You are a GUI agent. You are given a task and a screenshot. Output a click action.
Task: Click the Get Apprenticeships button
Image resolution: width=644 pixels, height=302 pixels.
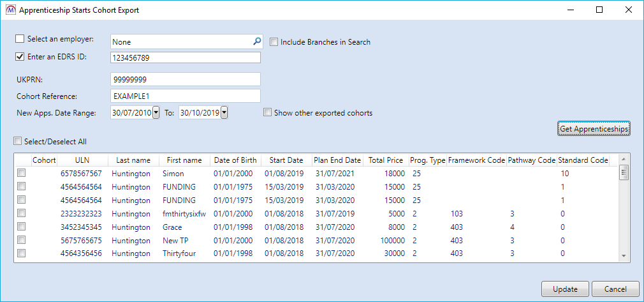pos(594,129)
